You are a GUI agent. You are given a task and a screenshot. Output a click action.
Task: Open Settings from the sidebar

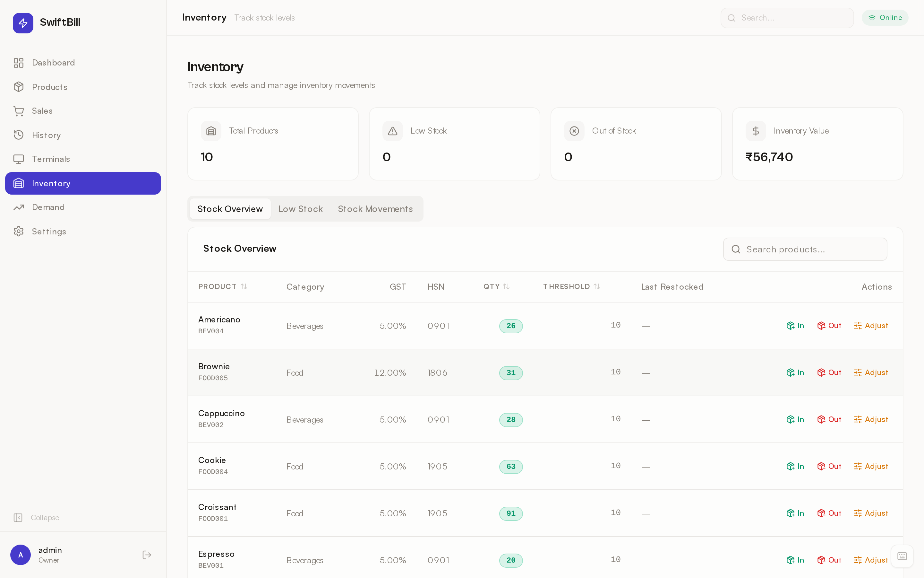tap(83, 231)
